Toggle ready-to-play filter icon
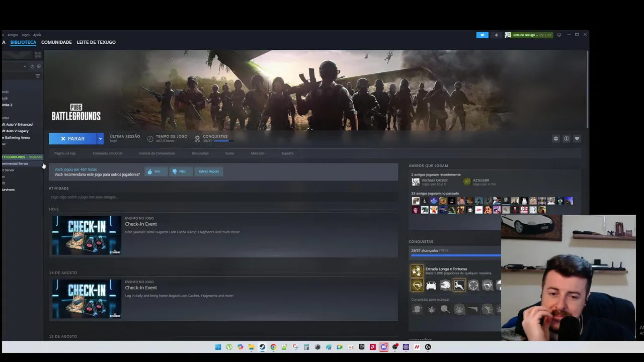This screenshot has width=644, height=362. 39,66
